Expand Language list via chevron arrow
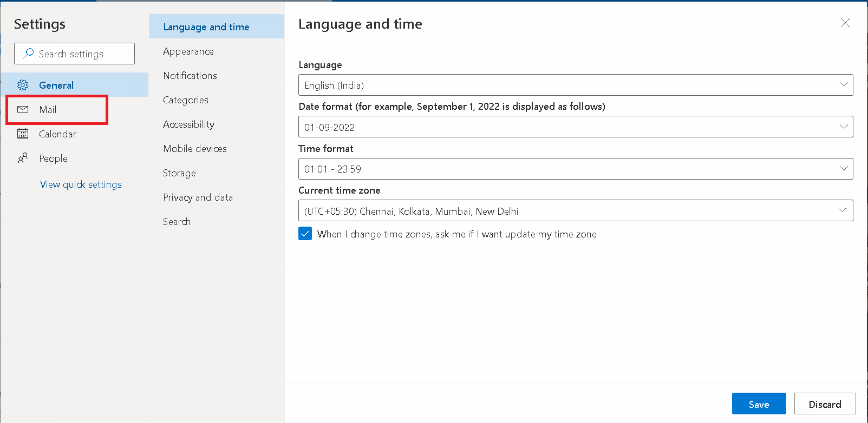 [843, 84]
